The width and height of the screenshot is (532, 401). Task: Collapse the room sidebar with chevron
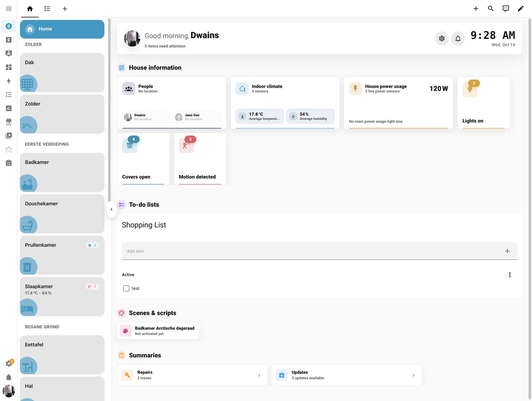click(x=112, y=209)
